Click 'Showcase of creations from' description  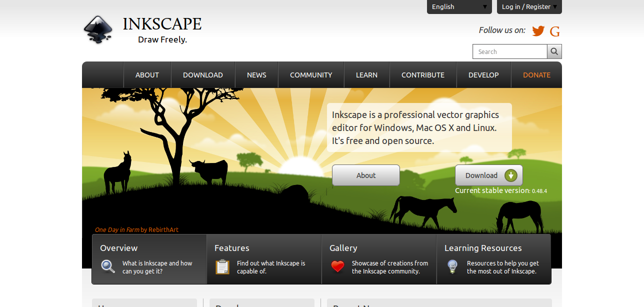[x=390, y=263]
